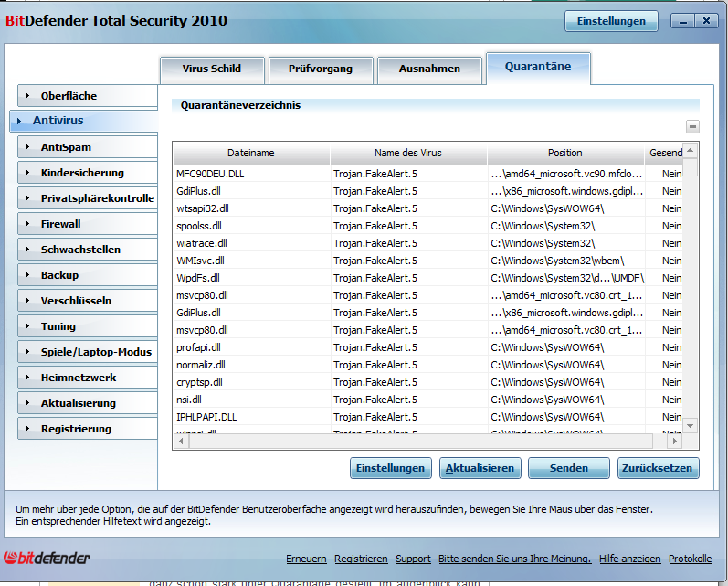Viewport: 728px width, 586px height.
Task: Click the Zurücksetzen button
Action: coord(658,468)
